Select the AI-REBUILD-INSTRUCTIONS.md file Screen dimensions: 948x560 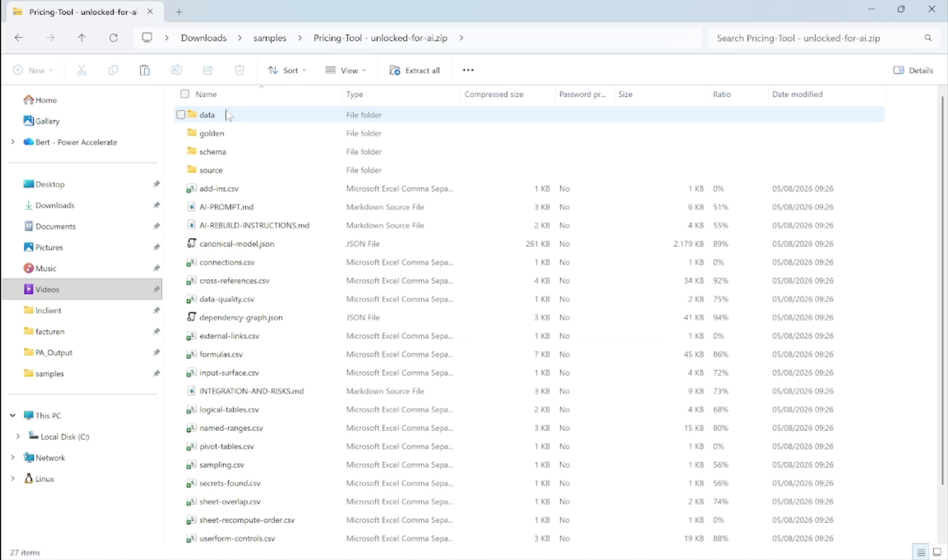(254, 225)
